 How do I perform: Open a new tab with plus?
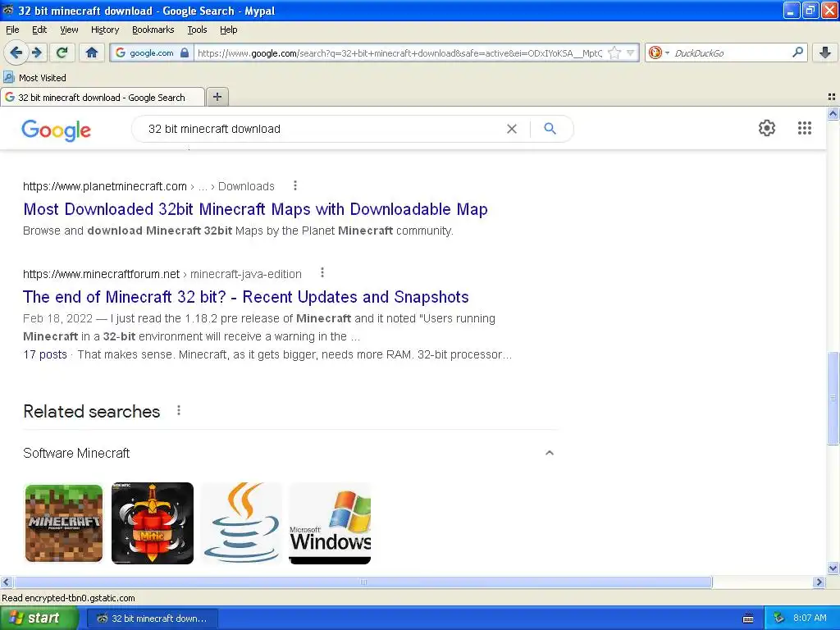(x=217, y=97)
